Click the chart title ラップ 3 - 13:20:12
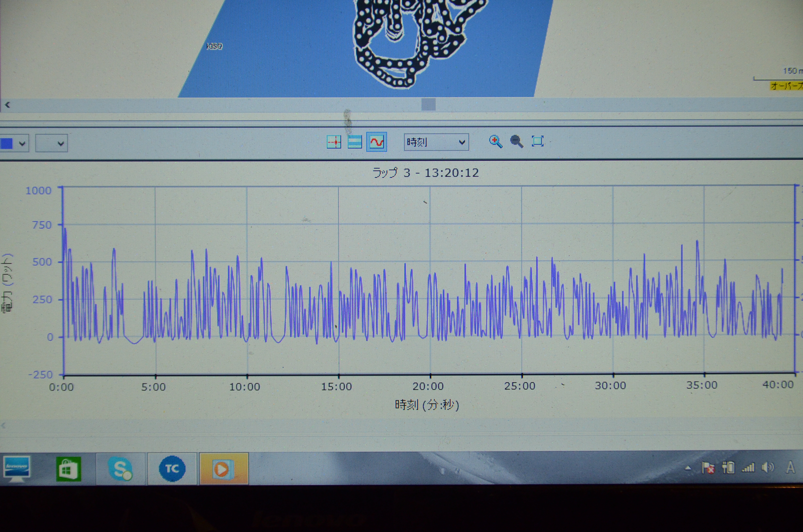803x532 pixels. (426, 173)
